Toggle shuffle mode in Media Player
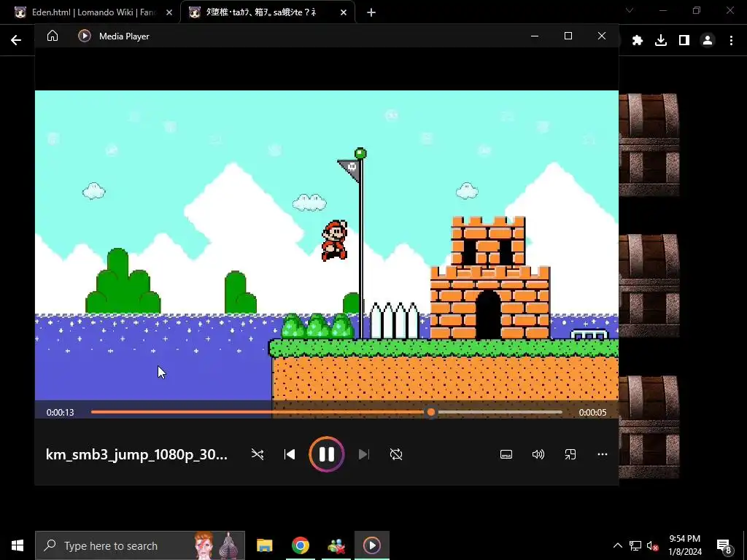This screenshot has height=560, width=747. [x=258, y=454]
